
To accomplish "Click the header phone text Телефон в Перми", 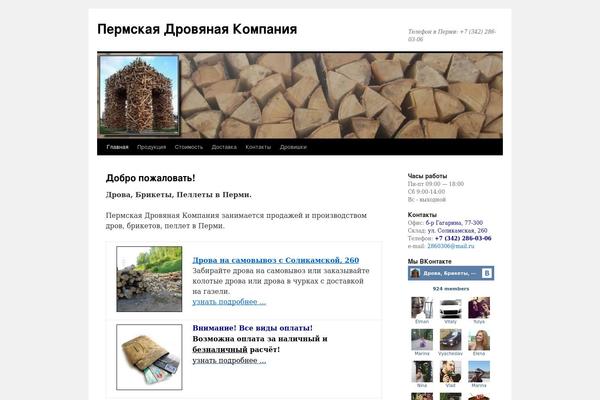I will tap(452, 35).
